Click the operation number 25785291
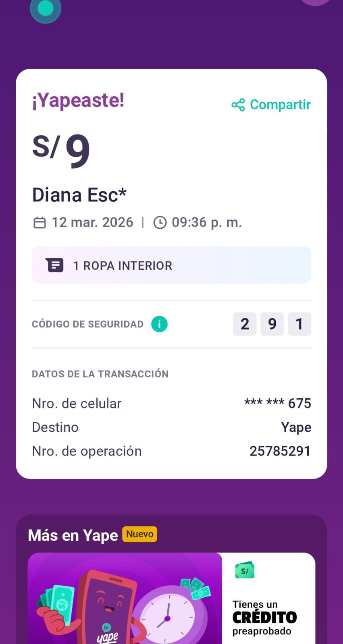The height and width of the screenshot is (644, 343). [x=280, y=451]
